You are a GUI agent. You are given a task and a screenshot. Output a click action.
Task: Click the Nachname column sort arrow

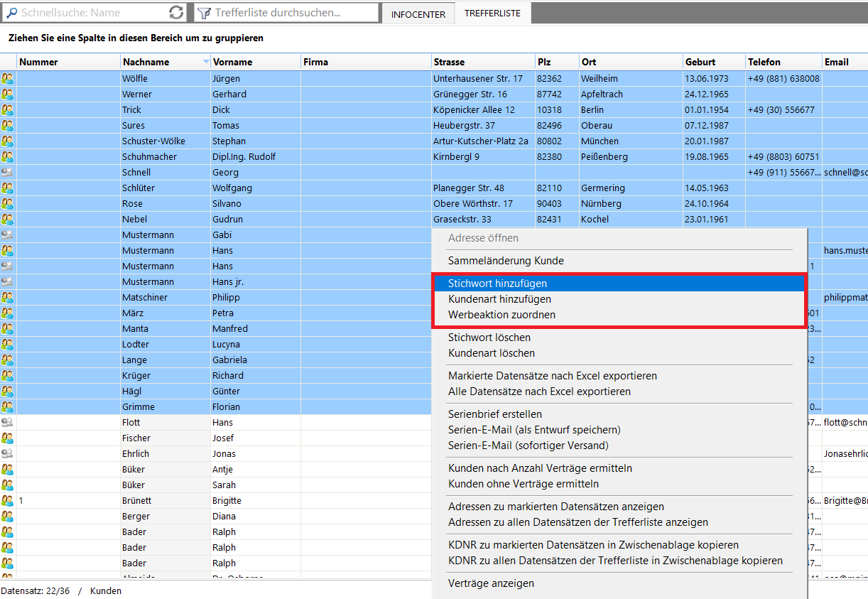(x=206, y=62)
